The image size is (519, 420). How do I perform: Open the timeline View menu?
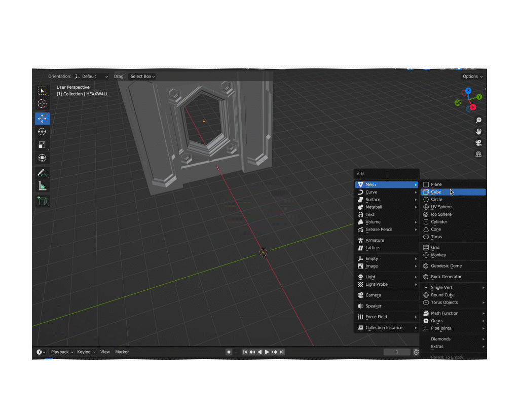(x=105, y=352)
